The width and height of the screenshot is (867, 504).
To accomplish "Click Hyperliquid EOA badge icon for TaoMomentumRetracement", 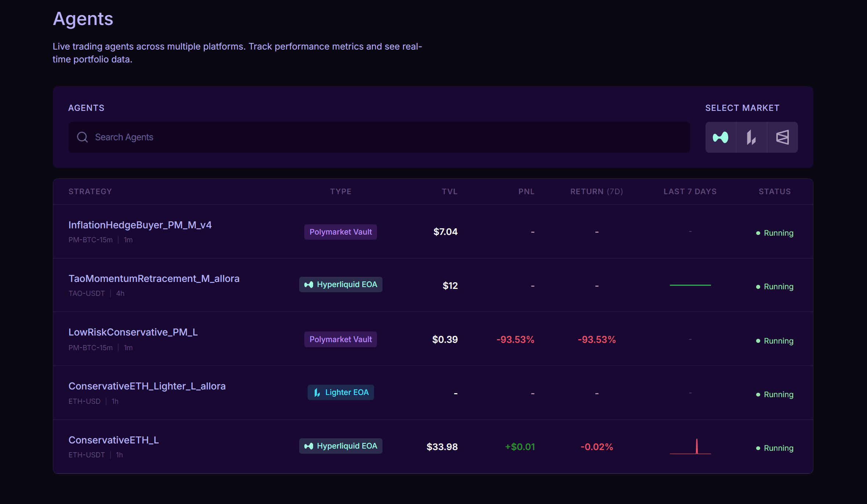I will (309, 285).
